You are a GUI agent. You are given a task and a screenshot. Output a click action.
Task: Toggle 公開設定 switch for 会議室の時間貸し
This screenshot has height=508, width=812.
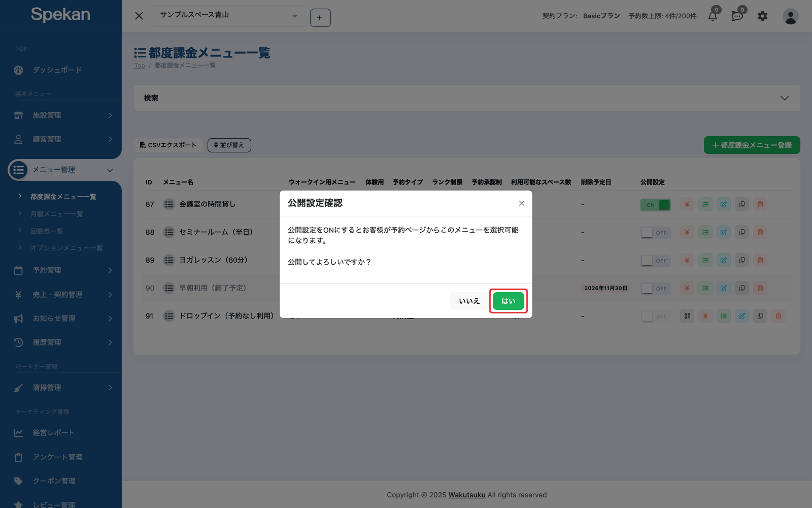pyautogui.click(x=655, y=205)
